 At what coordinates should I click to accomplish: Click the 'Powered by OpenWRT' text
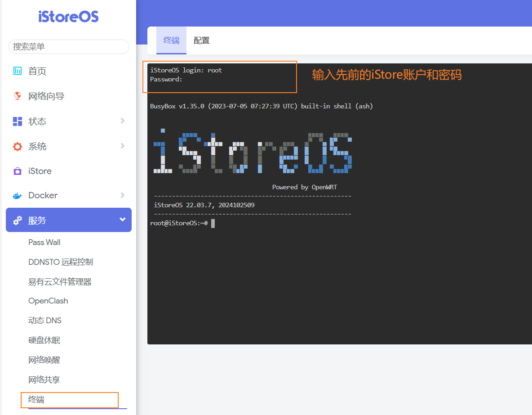(x=305, y=187)
